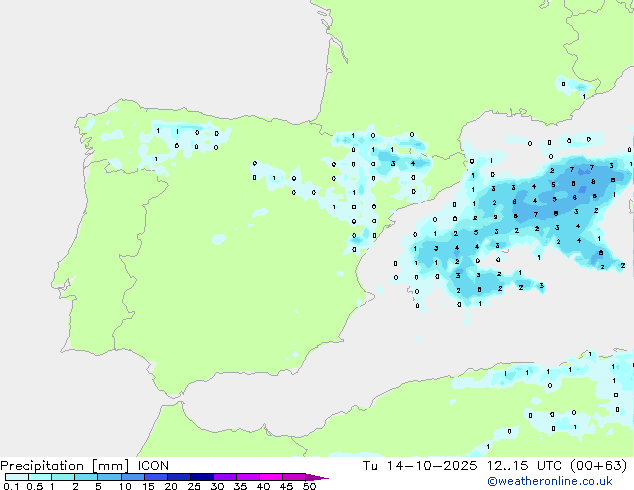Viewport: 634px width, 490px height.
Task: Select the 35–40 mm legend color swatch
Action: [x=248, y=477]
